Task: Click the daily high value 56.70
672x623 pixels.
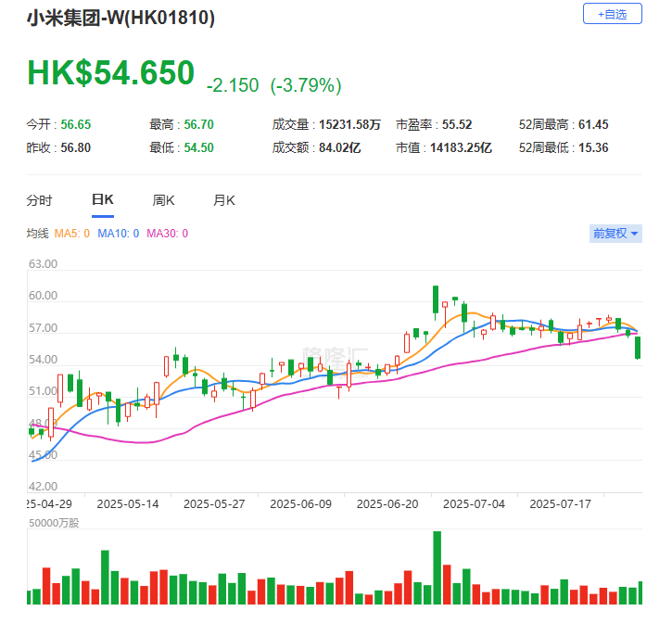Action: click(x=199, y=125)
